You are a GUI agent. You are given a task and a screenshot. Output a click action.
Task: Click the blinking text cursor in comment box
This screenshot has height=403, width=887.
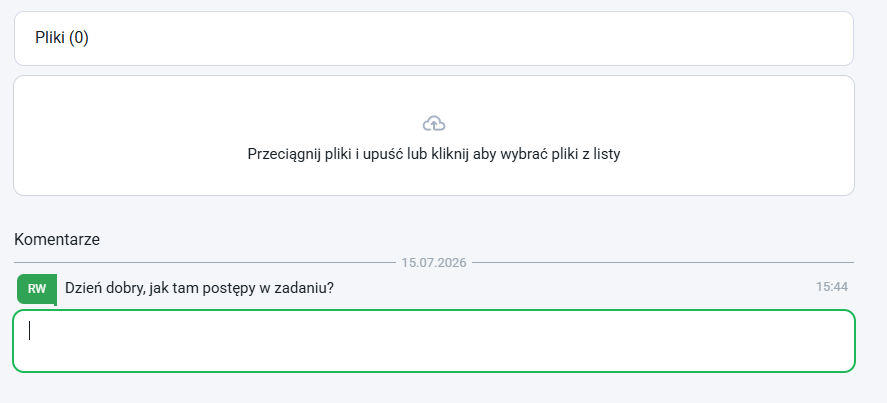tap(29, 331)
